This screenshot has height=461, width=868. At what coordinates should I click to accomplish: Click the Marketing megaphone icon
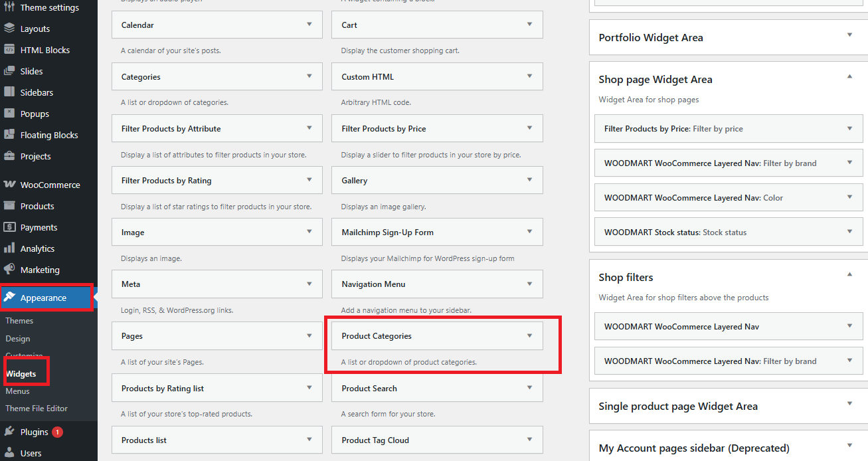click(9, 270)
